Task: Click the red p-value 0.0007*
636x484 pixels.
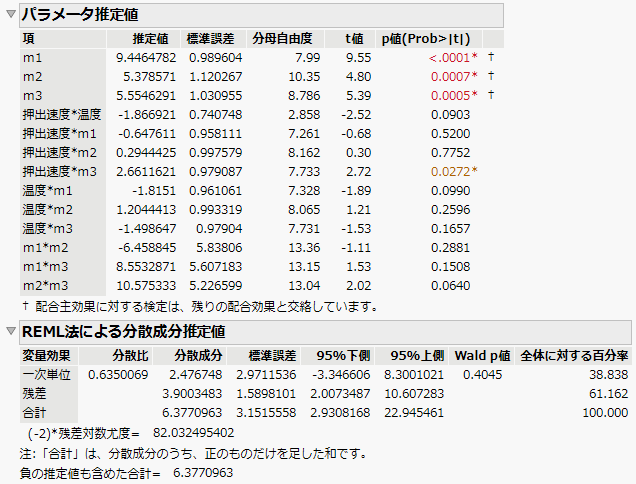Action: point(454,77)
